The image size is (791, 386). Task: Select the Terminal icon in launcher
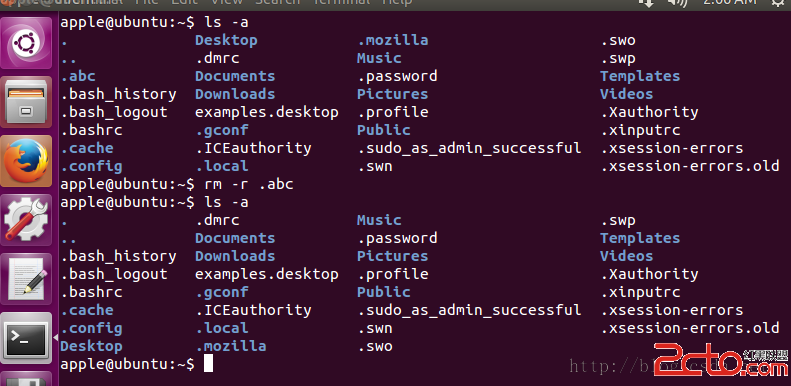tap(28, 338)
